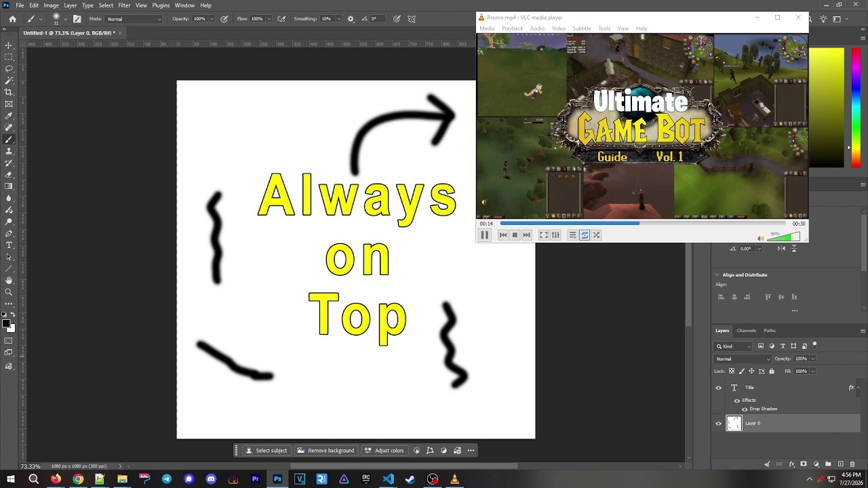Create new adjustment layer icon
This screenshot has height=488, width=868.
point(816,464)
